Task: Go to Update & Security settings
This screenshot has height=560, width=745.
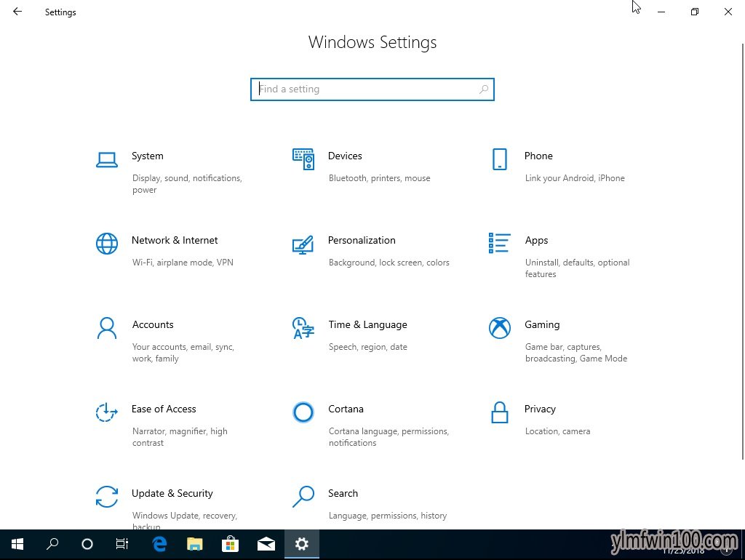Action: click(172, 494)
